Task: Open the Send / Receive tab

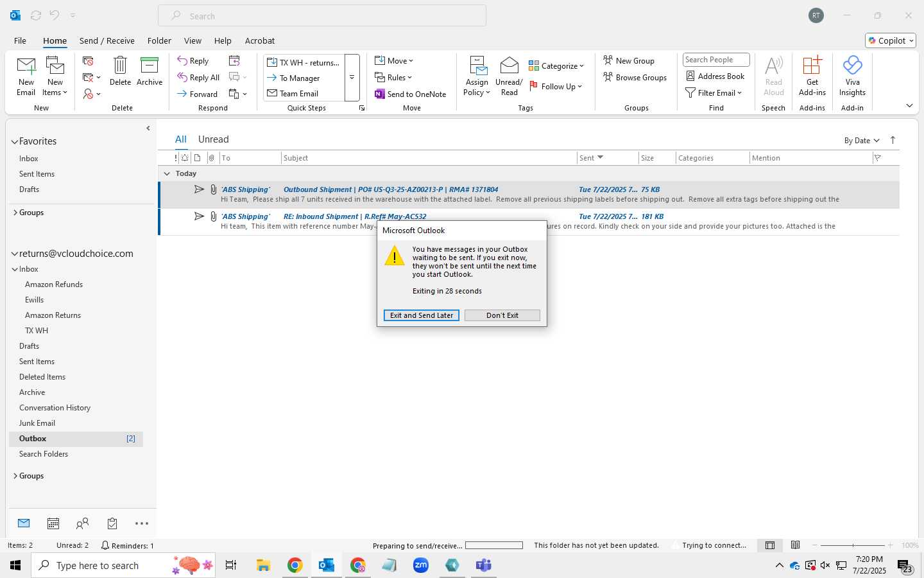Action: (x=107, y=40)
